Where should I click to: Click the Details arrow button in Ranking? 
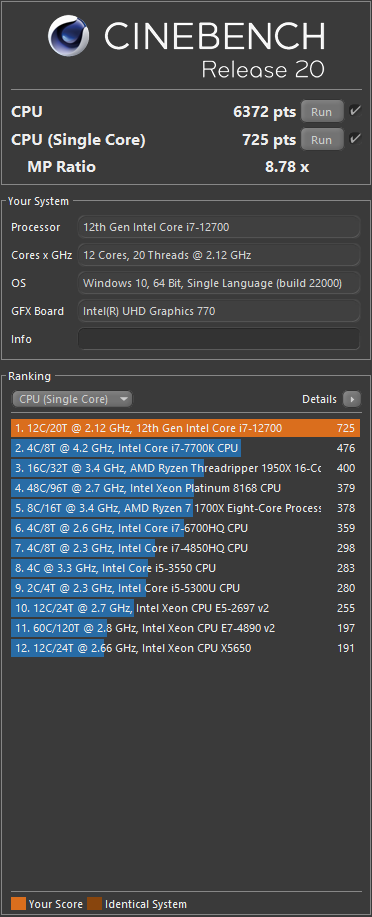click(352, 399)
